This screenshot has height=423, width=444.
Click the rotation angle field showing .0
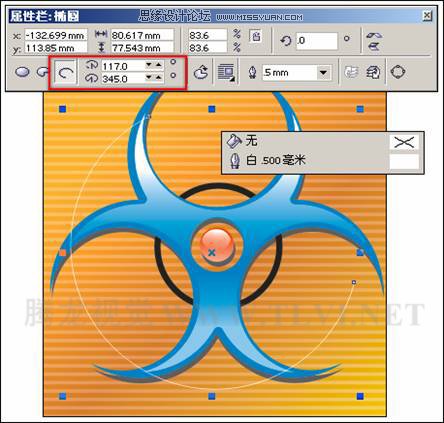[x=317, y=41]
